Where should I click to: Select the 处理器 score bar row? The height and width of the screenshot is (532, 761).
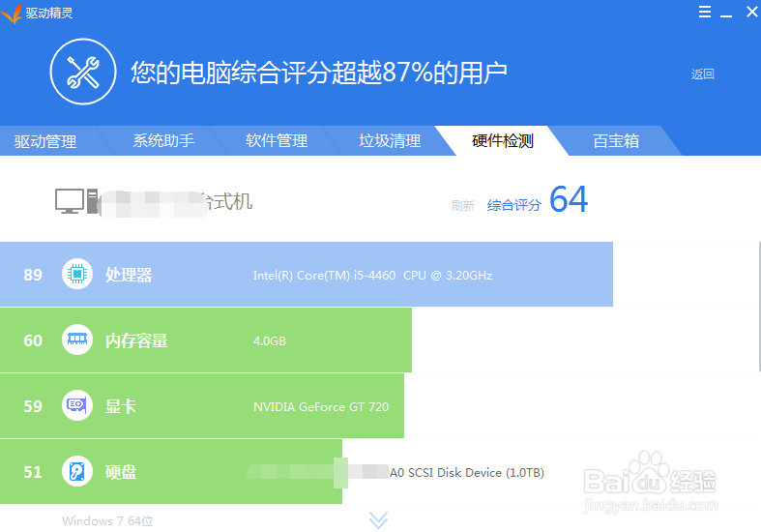[307, 275]
